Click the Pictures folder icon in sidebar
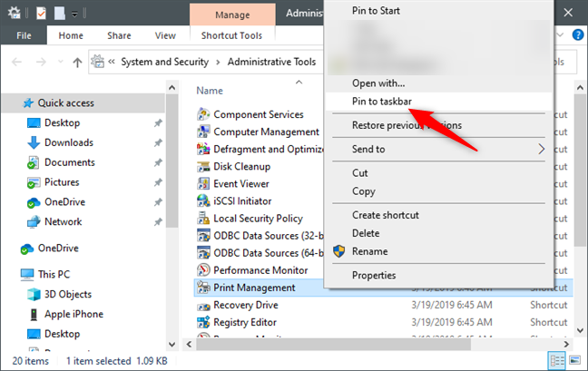 pyautogui.click(x=34, y=182)
